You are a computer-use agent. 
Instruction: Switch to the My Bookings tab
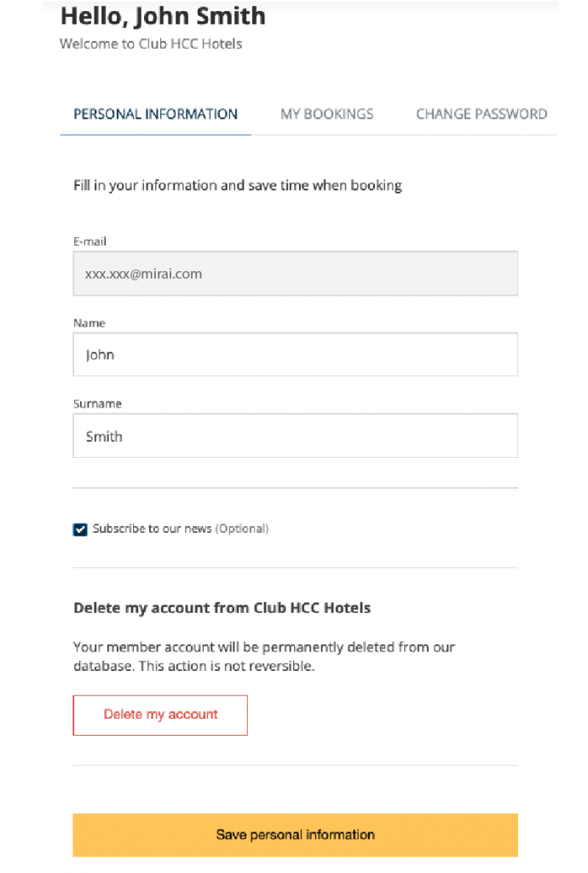click(326, 114)
